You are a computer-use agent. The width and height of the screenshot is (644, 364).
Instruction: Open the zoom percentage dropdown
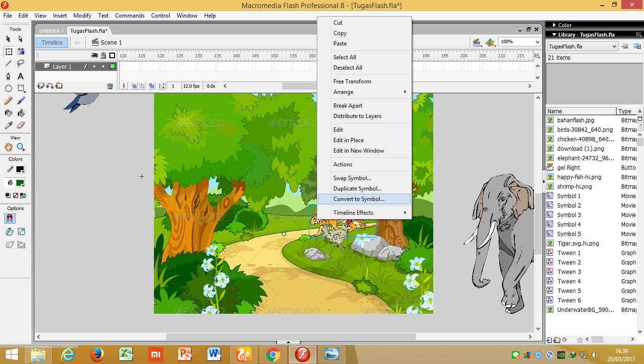[537, 42]
